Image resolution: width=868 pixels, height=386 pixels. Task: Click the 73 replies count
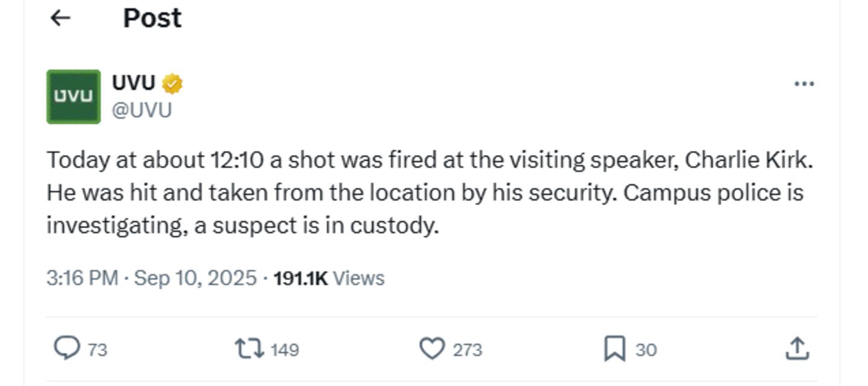point(98,350)
